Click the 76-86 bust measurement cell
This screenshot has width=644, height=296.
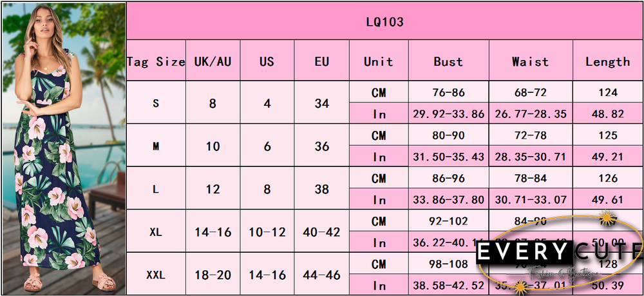448,93
